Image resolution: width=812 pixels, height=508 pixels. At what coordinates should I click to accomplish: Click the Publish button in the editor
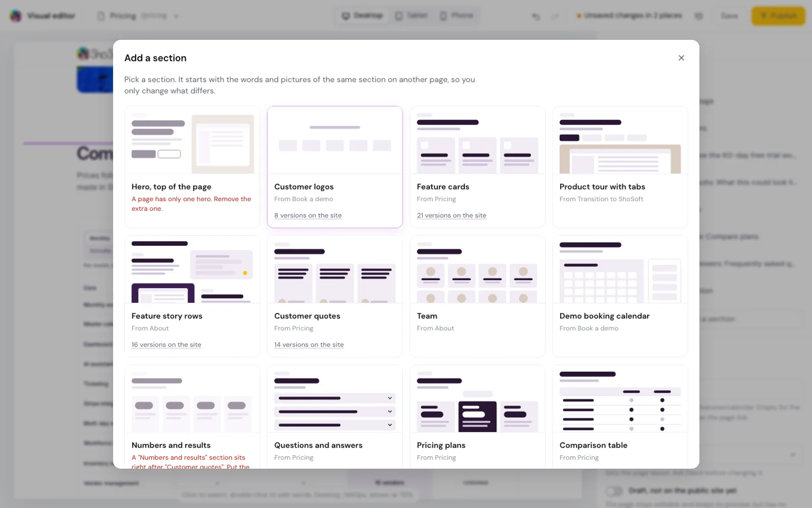click(x=778, y=16)
